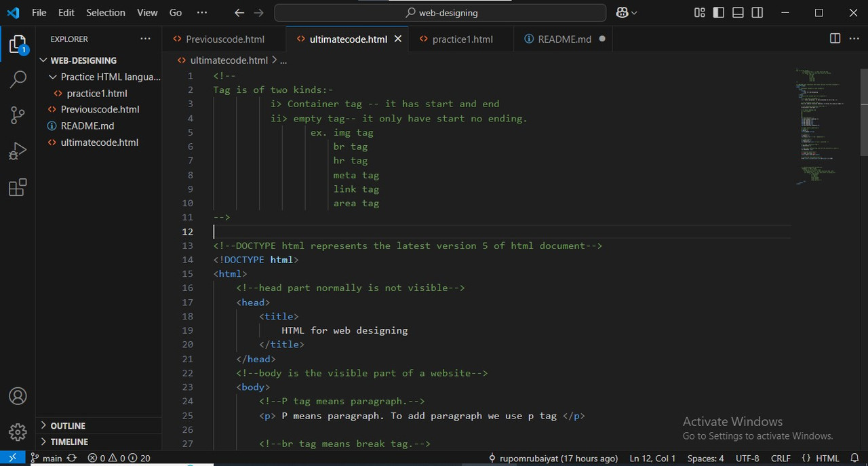This screenshot has width=868, height=466.
Task: Go forward with the right arrow
Action: pos(258,12)
